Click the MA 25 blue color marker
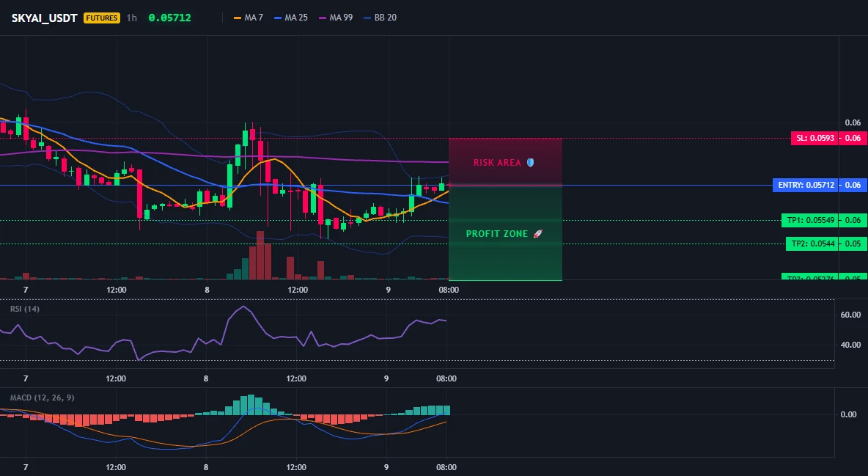 [x=278, y=18]
